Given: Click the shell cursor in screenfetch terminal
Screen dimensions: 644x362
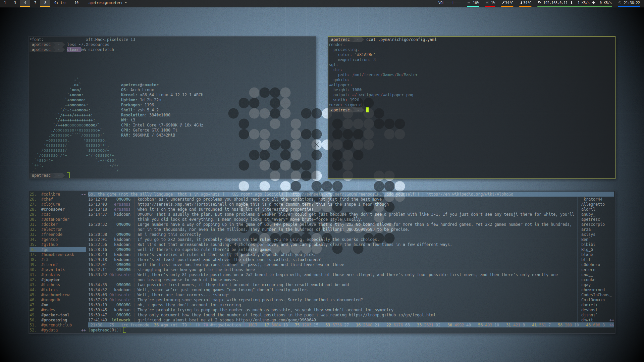Looking at the screenshot, I should click(68, 175).
